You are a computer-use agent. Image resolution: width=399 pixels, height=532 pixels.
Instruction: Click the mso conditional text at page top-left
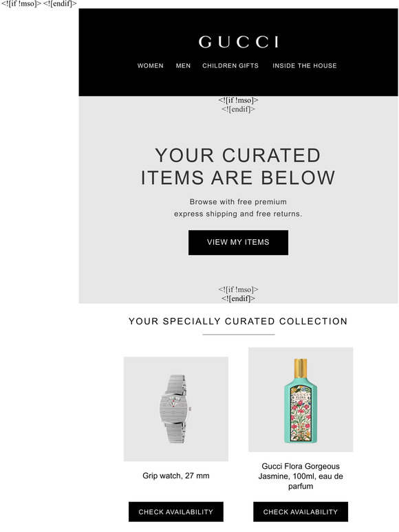(39, 4)
